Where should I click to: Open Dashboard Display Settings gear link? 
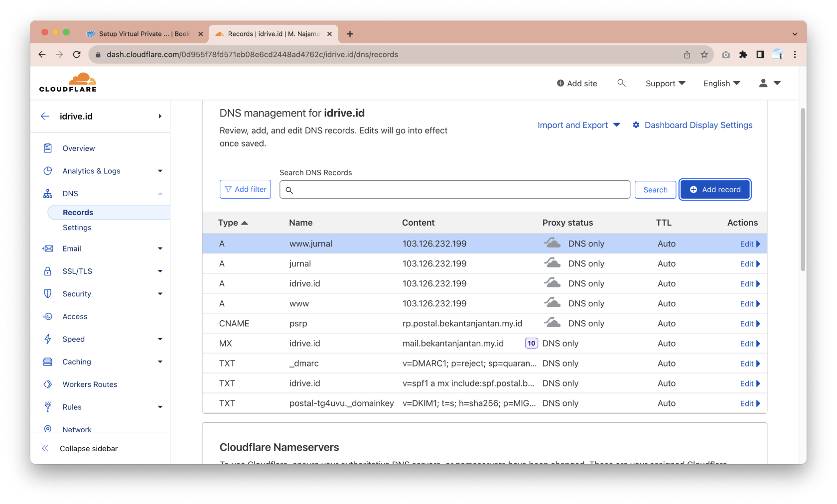click(x=693, y=125)
